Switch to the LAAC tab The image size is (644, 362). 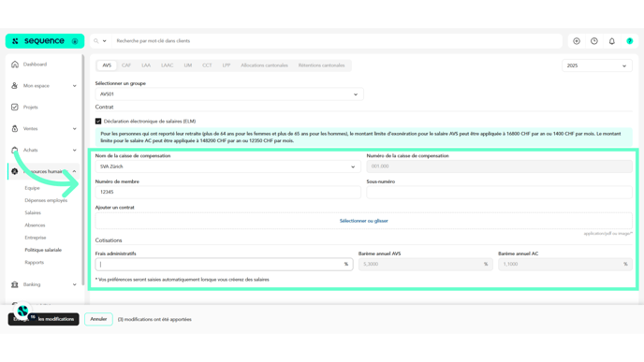pos(168,65)
